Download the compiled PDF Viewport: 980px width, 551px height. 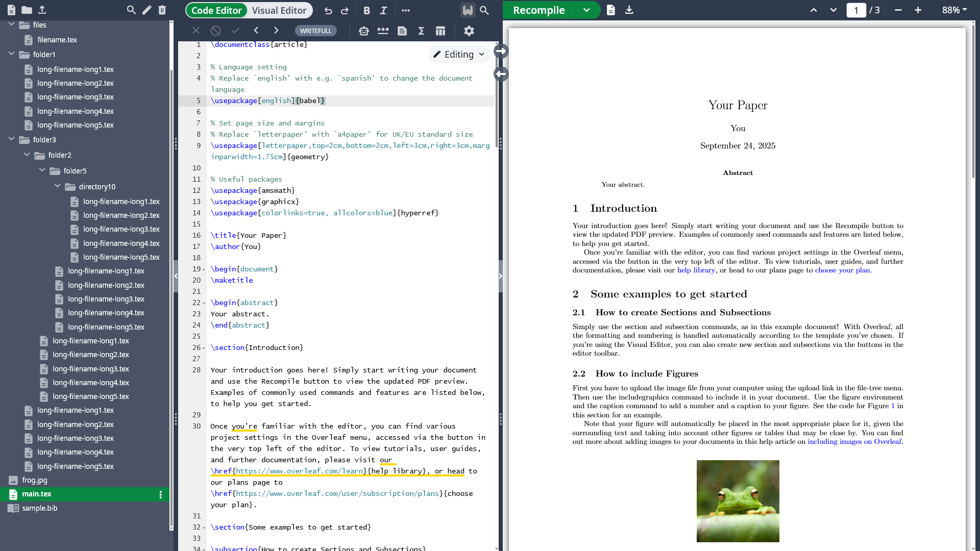point(629,10)
